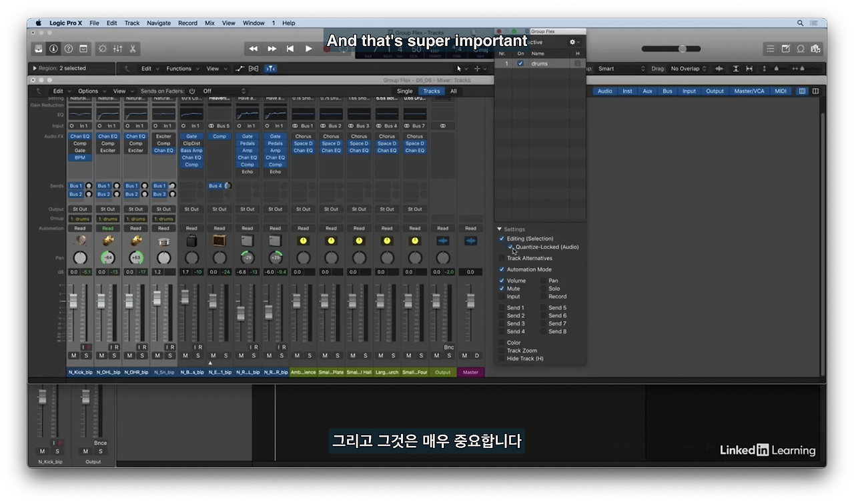854x504 pixels.
Task: Open Quick Help question mark button
Action: (68, 49)
